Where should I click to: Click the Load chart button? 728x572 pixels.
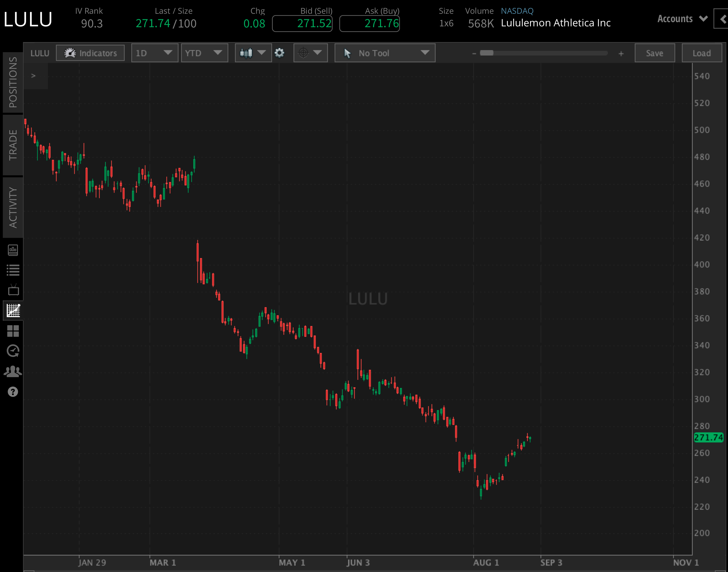click(702, 53)
